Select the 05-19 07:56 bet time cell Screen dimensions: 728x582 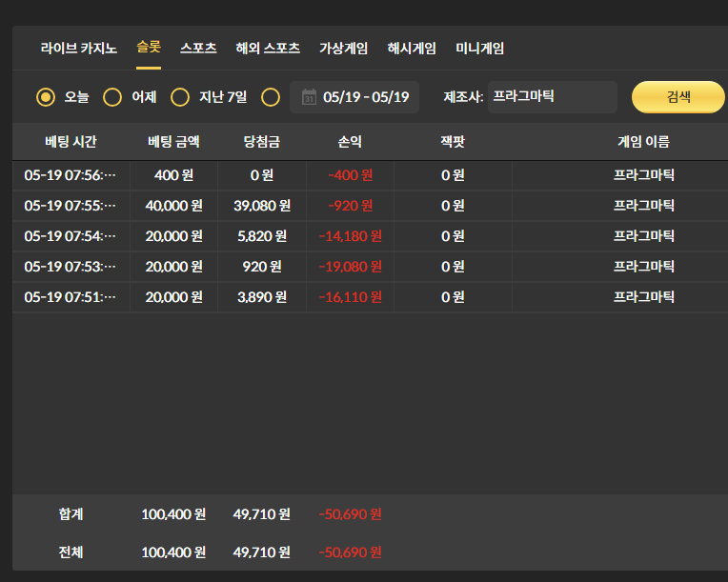tap(71, 175)
